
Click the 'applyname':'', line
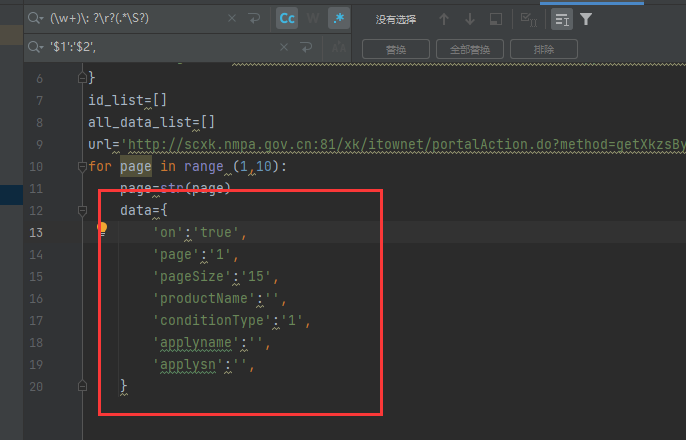pos(211,342)
